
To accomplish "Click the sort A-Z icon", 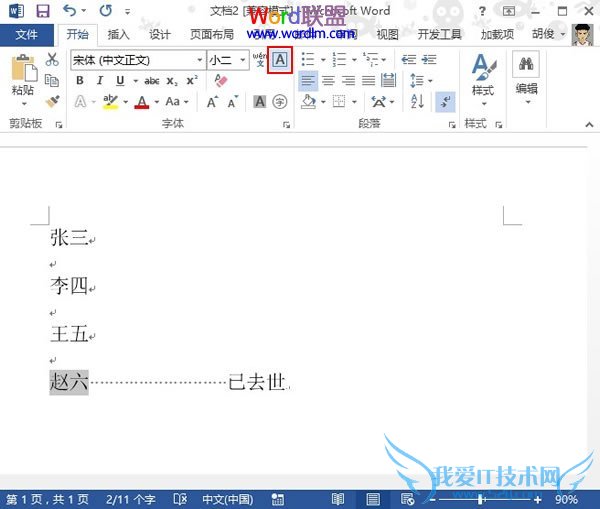I will 417,102.
